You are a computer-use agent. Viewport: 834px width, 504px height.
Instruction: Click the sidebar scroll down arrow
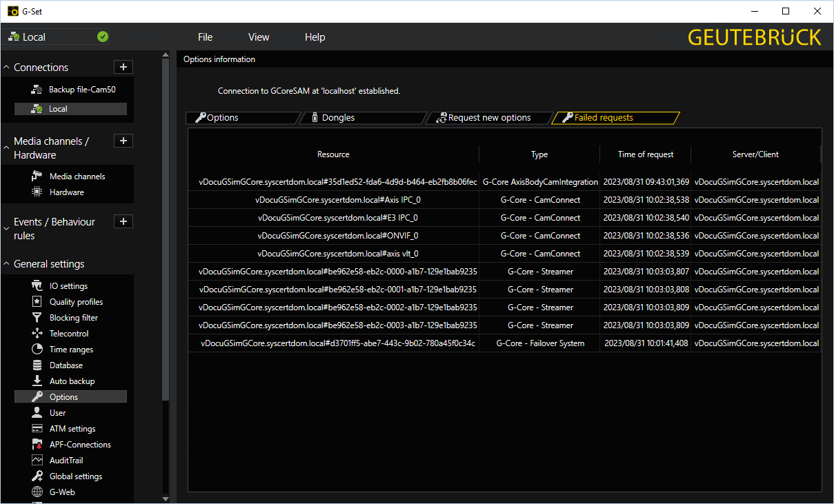(x=165, y=498)
